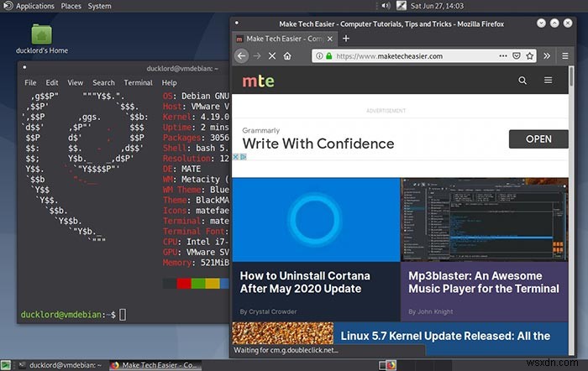The image size is (588, 371).
Task: Select the first workspace switcher cell
Action: (x=387, y=365)
